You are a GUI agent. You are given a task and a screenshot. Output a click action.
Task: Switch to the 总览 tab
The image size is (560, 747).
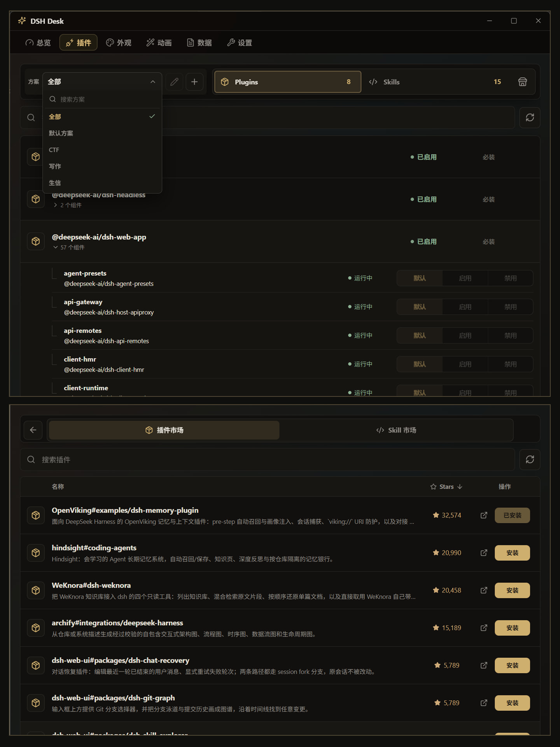pyautogui.click(x=38, y=43)
